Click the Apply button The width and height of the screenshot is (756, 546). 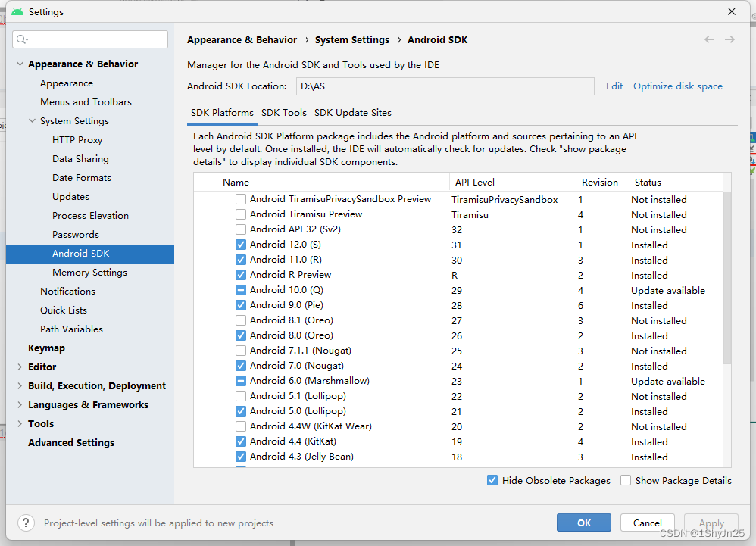(x=711, y=523)
